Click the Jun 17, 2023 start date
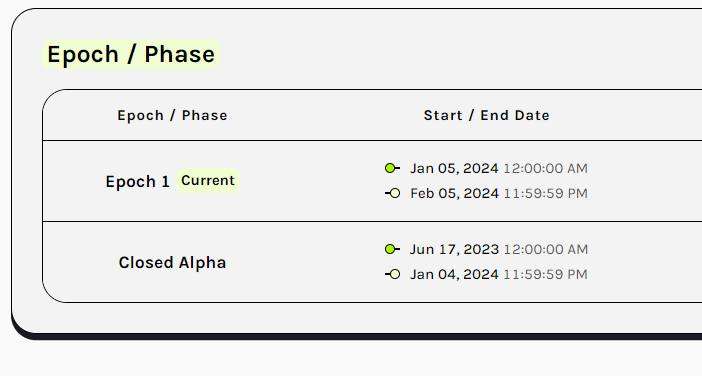This screenshot has height=376, width=702. [454, 249]
